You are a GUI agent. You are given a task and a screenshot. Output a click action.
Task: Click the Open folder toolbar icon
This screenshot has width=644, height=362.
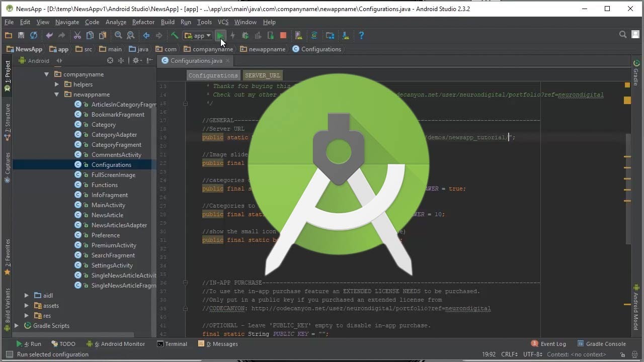point(8,35)
